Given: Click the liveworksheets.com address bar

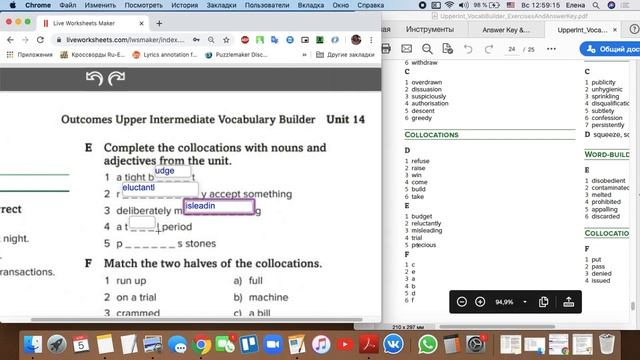Looking at the screenshot, I should point(125,40).
